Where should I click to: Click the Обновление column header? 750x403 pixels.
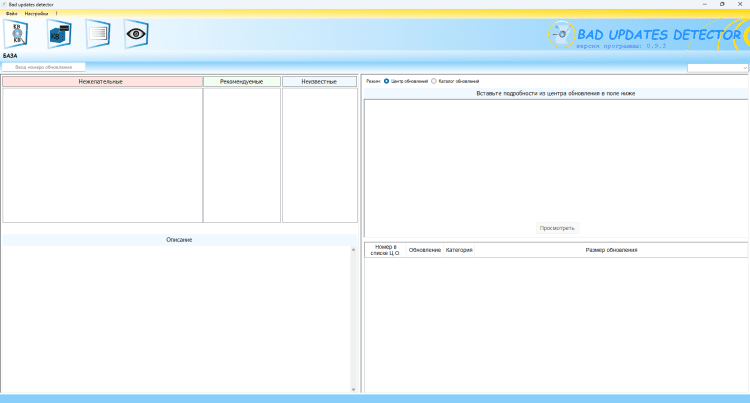[x=425, y=250]
